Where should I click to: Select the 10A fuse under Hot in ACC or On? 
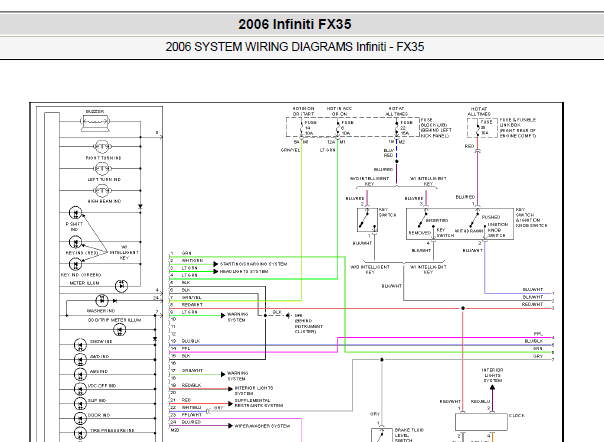coord(338,127)
